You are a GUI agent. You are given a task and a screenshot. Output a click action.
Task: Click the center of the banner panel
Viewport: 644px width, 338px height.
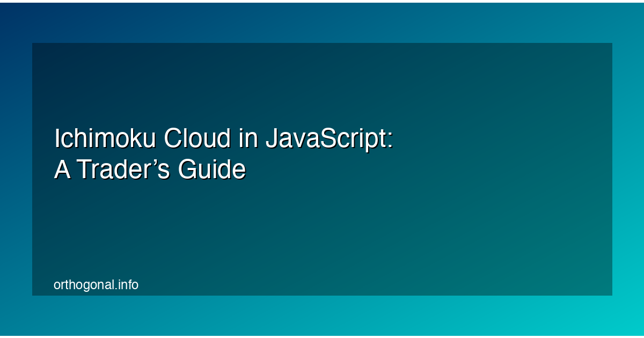(322, 169)
